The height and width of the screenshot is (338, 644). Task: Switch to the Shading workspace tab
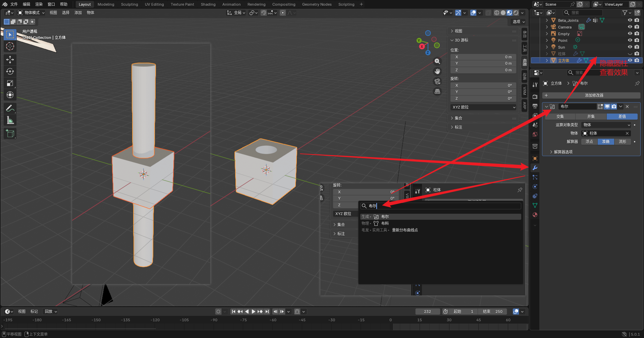point(208,4)
